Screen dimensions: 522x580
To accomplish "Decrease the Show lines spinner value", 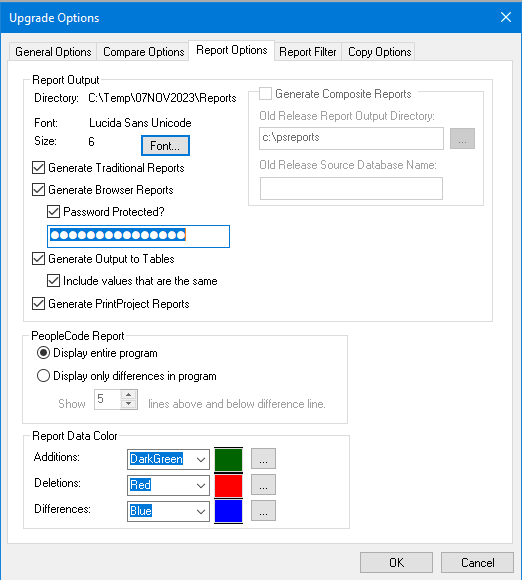I will [129, 404].
